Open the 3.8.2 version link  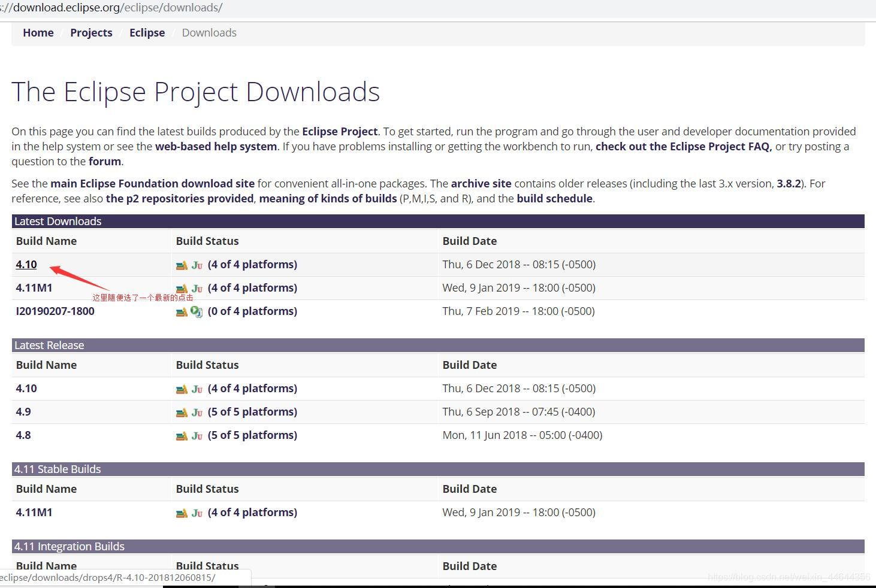pyautogui.click(x=789, y=183)
